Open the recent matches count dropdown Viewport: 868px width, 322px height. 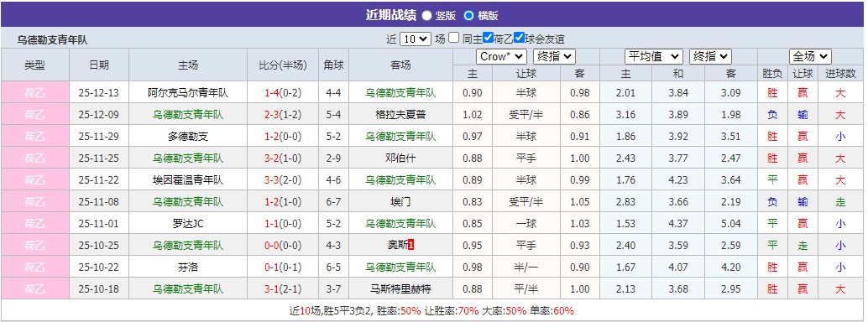coord(416,39)
